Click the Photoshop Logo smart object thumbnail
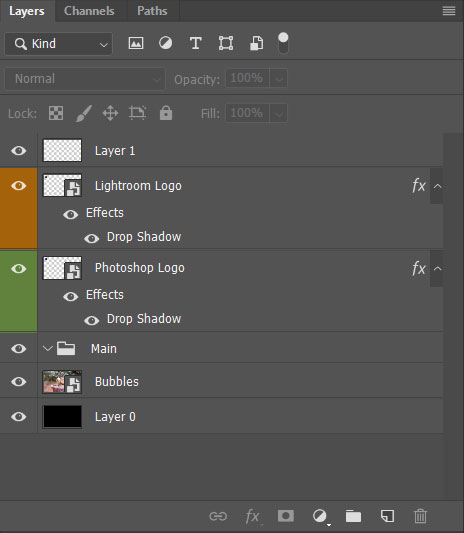The width and height of the screenshot is (464, 533). tap(62, 268)
